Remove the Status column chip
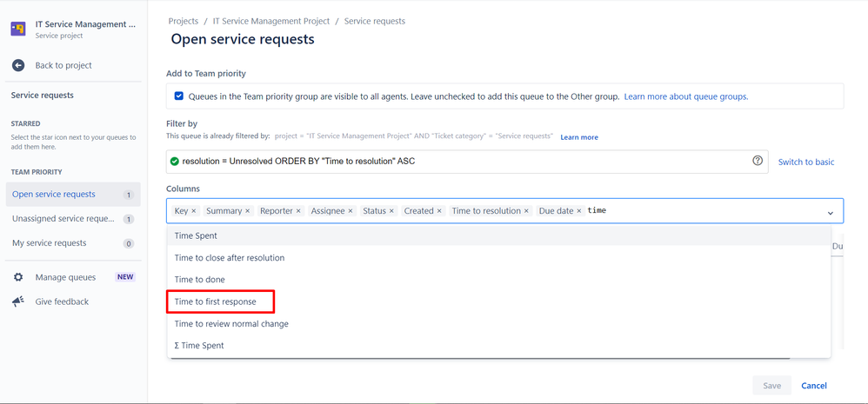Screen dimensions: 868x404 tap(391, 211)
